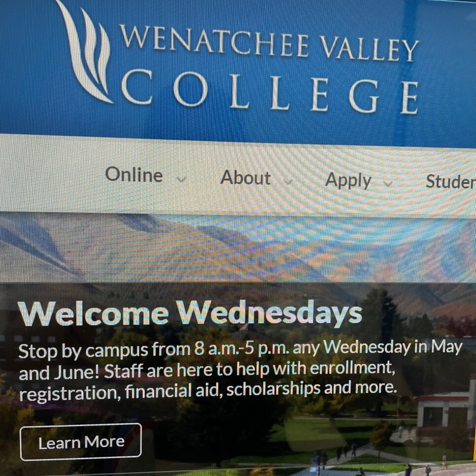Click the Learn More button

(x=81, y=442)
